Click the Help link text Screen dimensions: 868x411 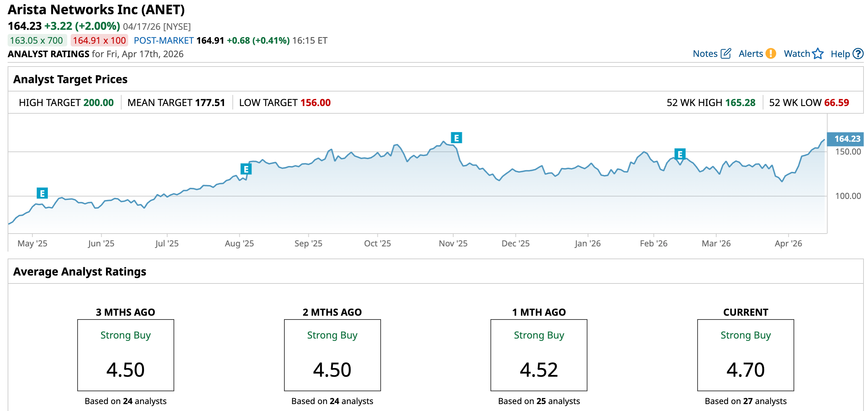click(x=840, y=54)
